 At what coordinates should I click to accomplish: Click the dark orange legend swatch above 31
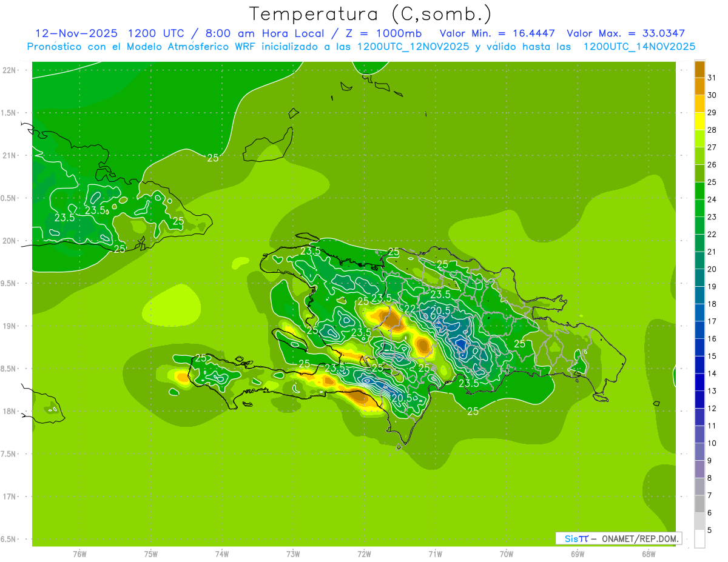[x=699, y=69]
